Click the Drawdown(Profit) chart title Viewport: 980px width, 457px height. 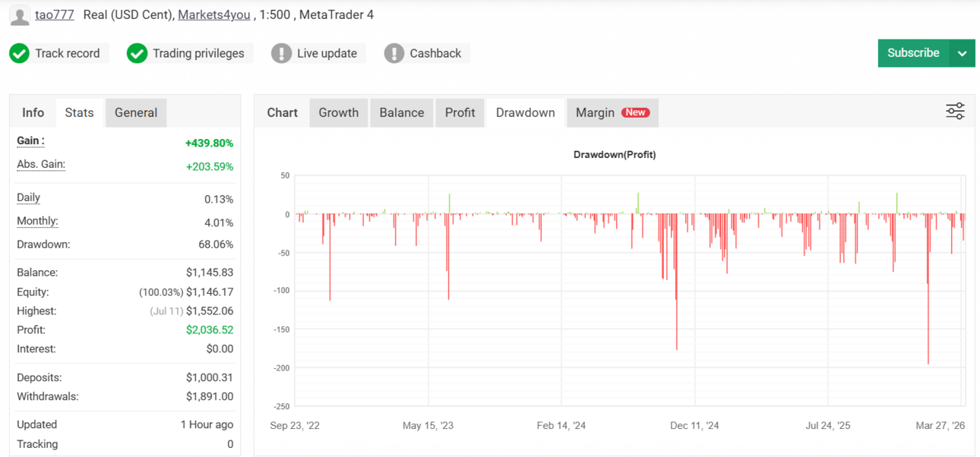pyautogui.click(x=615, y=154)
